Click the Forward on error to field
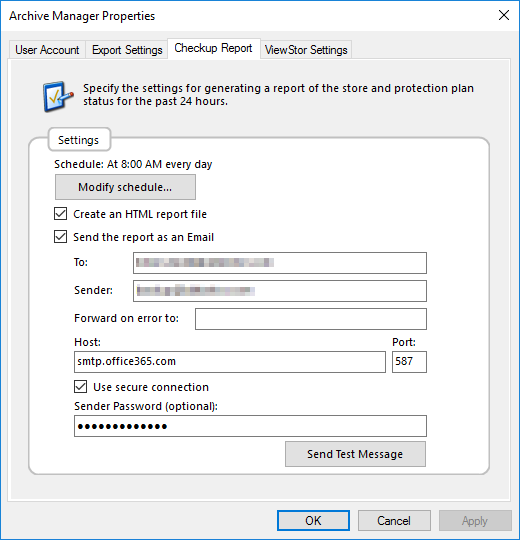Viewport: 520px width, 540px height. coord(311,319)
